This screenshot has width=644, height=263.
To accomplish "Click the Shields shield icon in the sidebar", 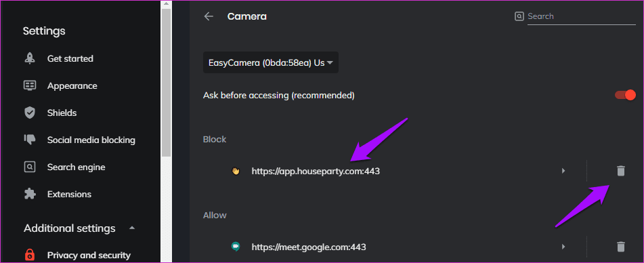I will pos(30,113).
